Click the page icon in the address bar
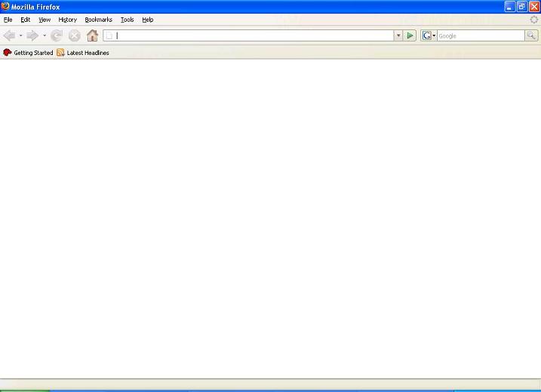The height and width of the screenshot is (392, 541). tap(109, 35)
